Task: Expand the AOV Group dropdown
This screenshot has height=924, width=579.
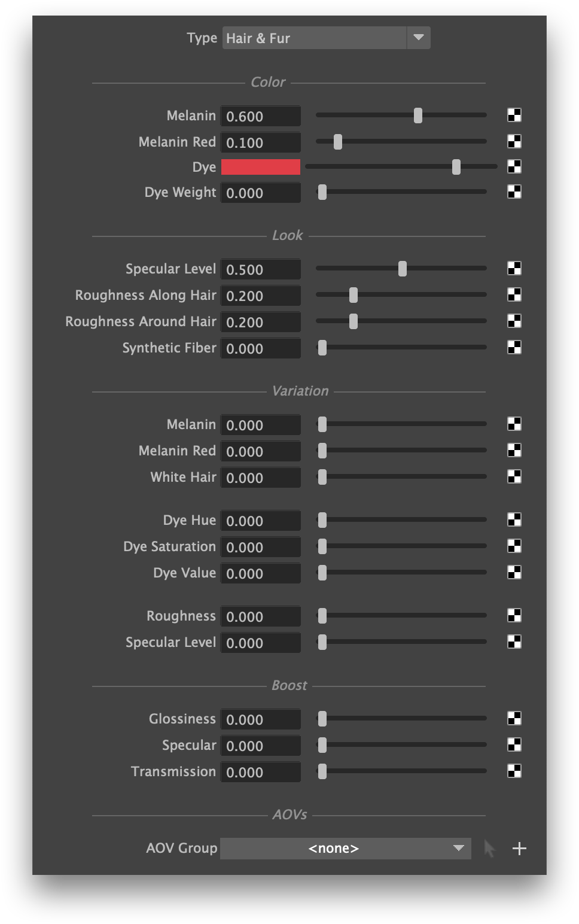Action: tap(345, 848)
